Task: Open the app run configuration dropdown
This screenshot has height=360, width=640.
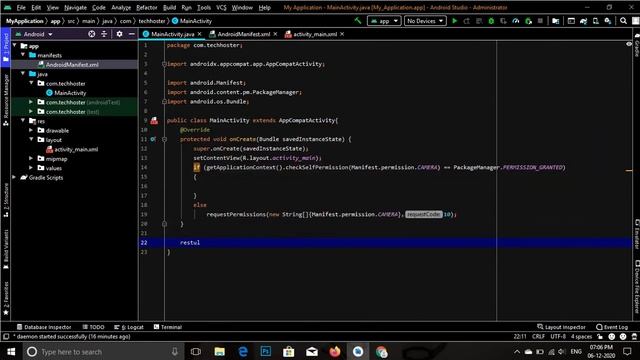Action: pyautogui.click(x=384, y=21)
